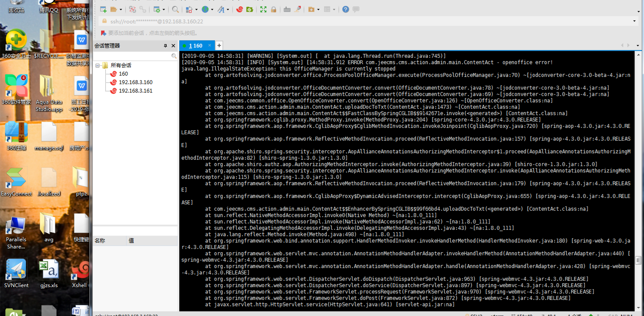Add a new tab with plus button
Viewport: 644px width, 316px height.
tap(219, 45)
